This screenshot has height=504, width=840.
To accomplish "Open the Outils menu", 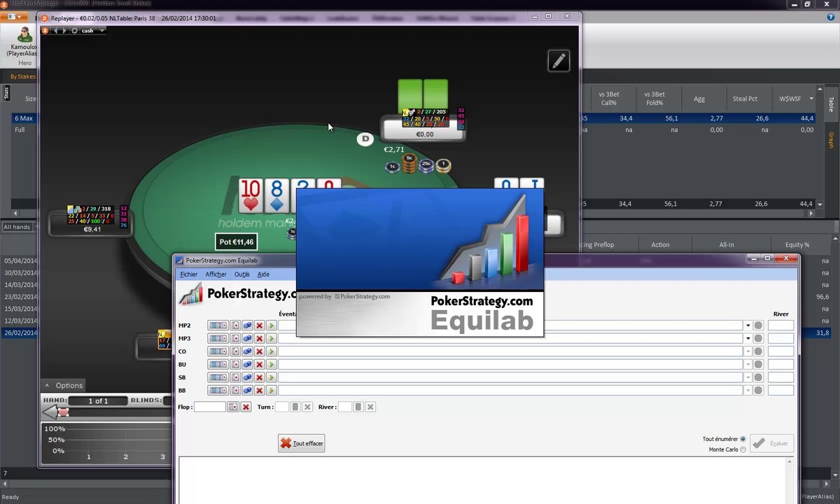I will click(242, 274).
